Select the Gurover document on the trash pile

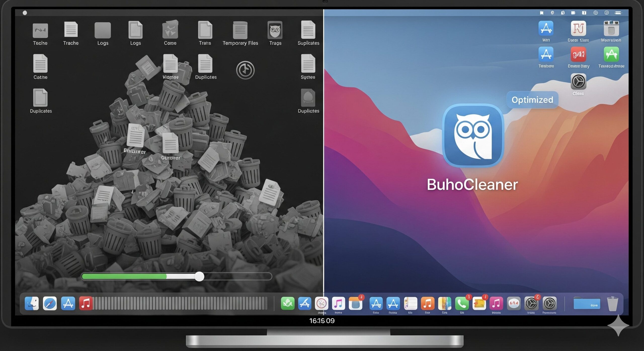click(x=171, y=143)
